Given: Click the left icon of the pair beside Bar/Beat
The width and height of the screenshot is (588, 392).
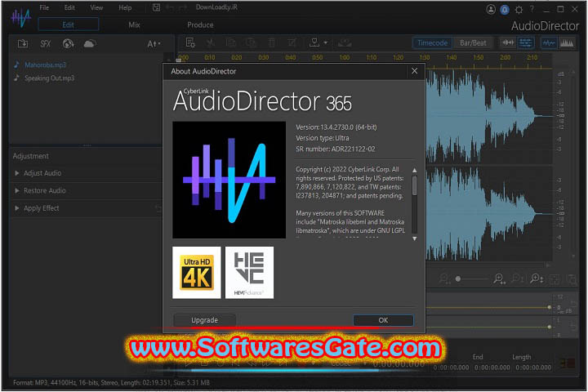Looking at the screenshot, I should (x=508, y=43).
